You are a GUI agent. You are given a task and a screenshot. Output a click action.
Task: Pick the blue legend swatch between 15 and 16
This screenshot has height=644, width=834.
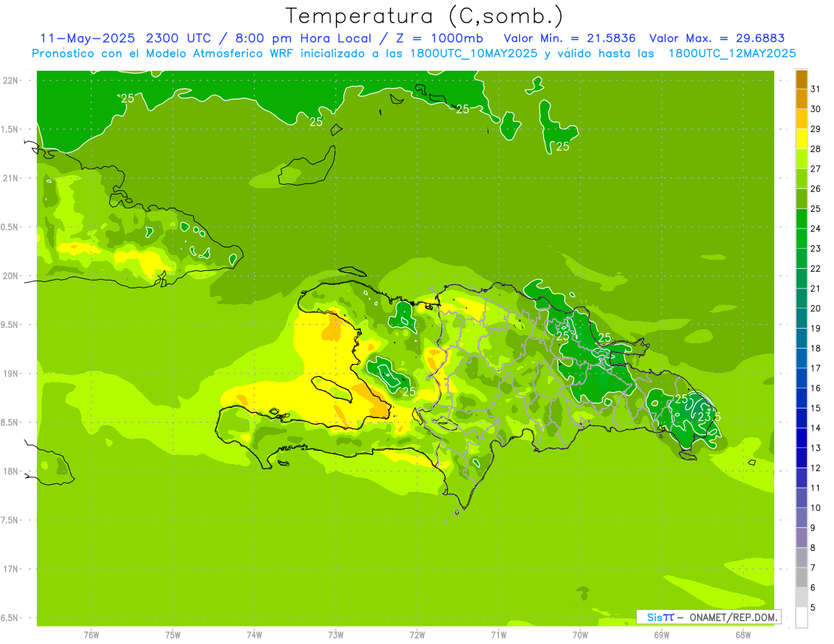click(x=801, y=398)
